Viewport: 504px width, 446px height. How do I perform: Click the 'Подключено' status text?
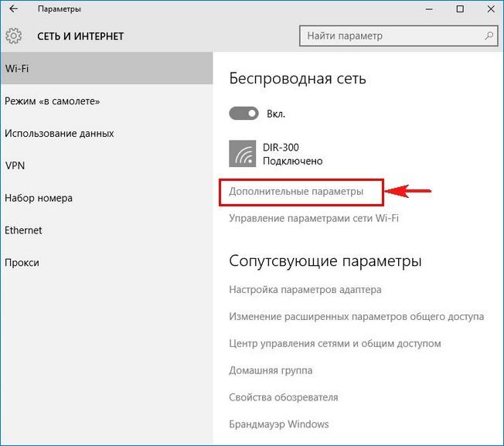point(292,161)
